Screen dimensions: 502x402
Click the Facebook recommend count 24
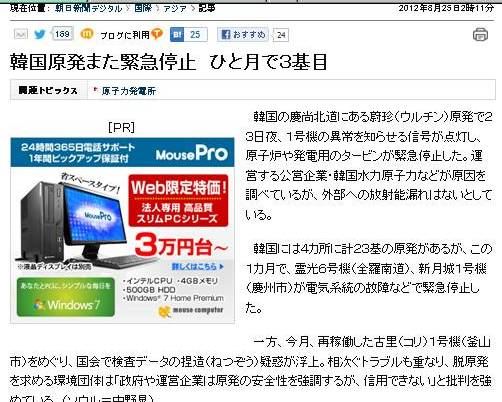[x=281, y=35]
